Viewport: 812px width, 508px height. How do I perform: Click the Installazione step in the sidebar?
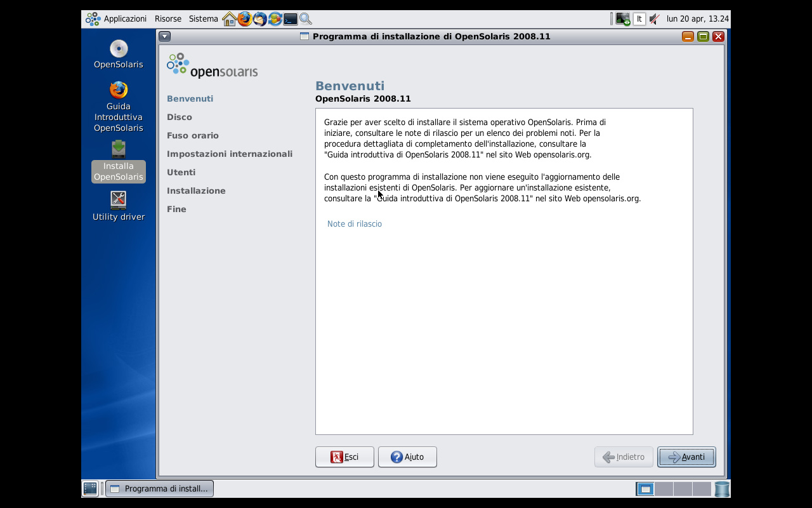(x=196, y=190)
